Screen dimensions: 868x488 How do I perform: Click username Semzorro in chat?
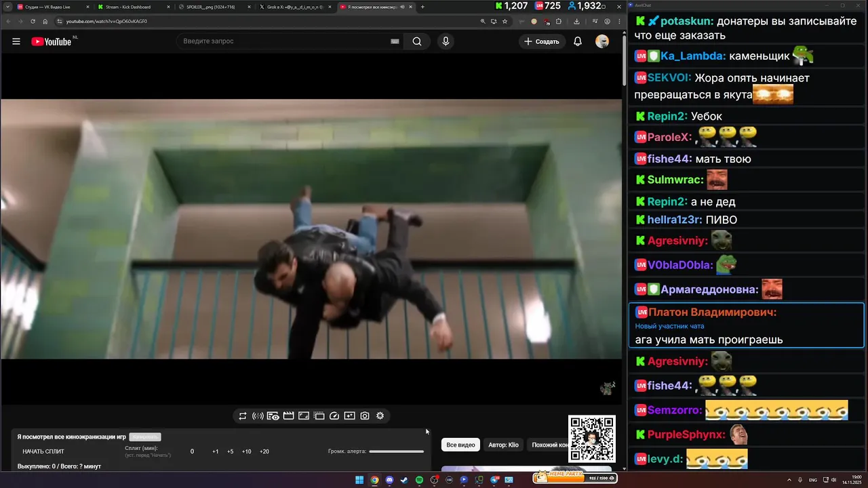(x=675, y=410)
